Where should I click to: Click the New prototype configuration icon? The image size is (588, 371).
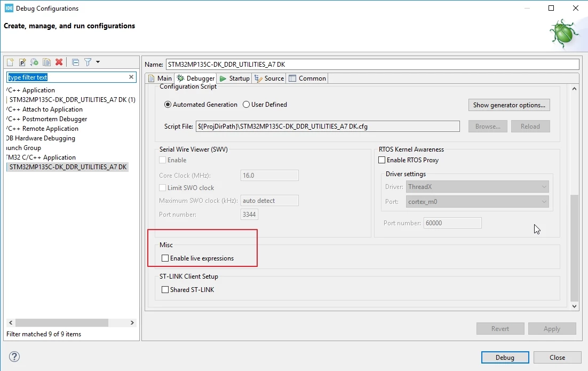coord(22,62)
